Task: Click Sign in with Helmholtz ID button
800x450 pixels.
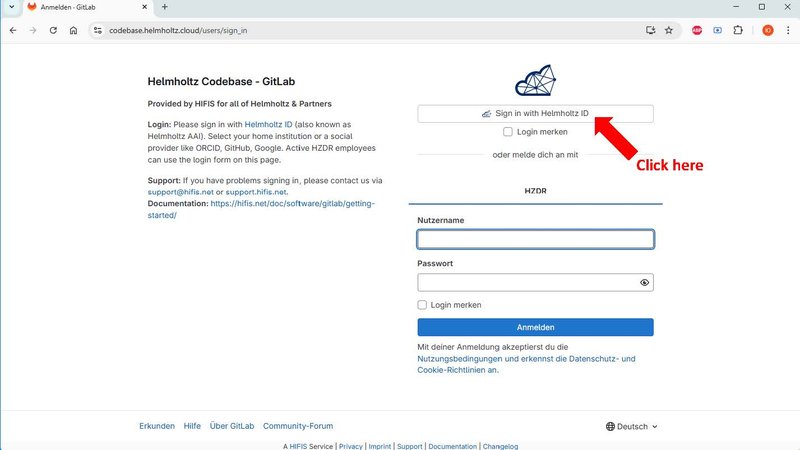Action: click(535, 114)
